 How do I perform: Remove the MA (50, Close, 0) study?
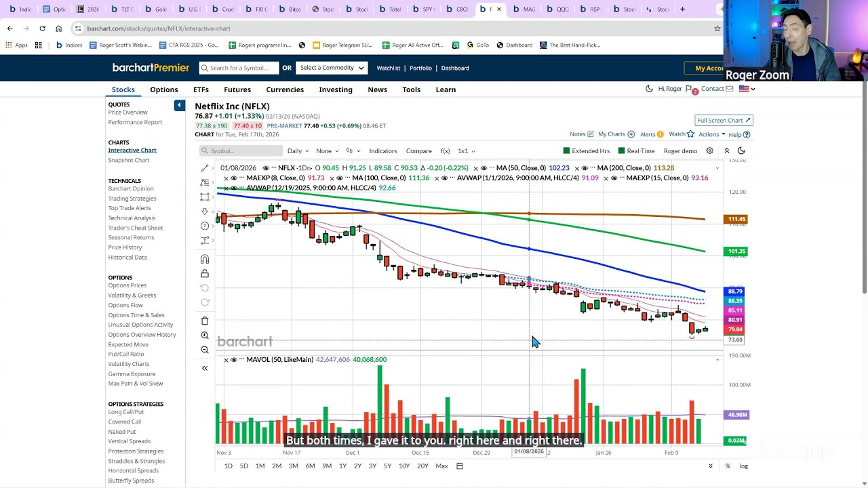coord(475,168)
